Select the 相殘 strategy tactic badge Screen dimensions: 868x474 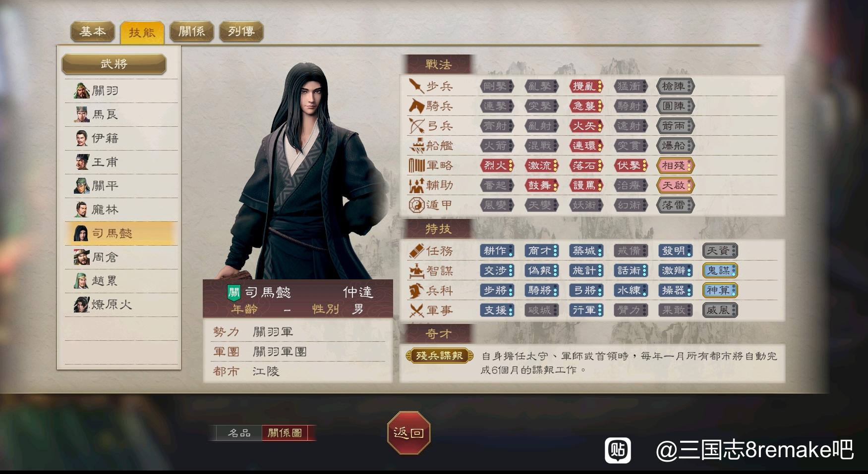[675, 165]
